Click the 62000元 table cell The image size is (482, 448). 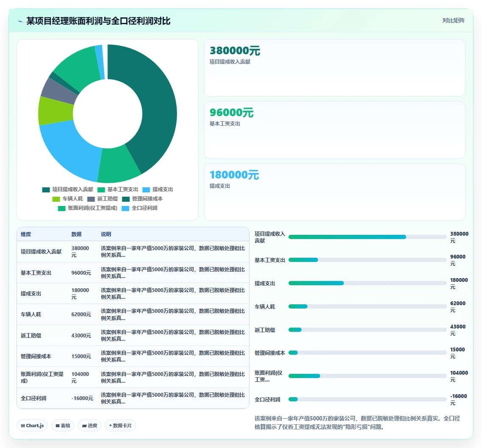coord(81,314)
